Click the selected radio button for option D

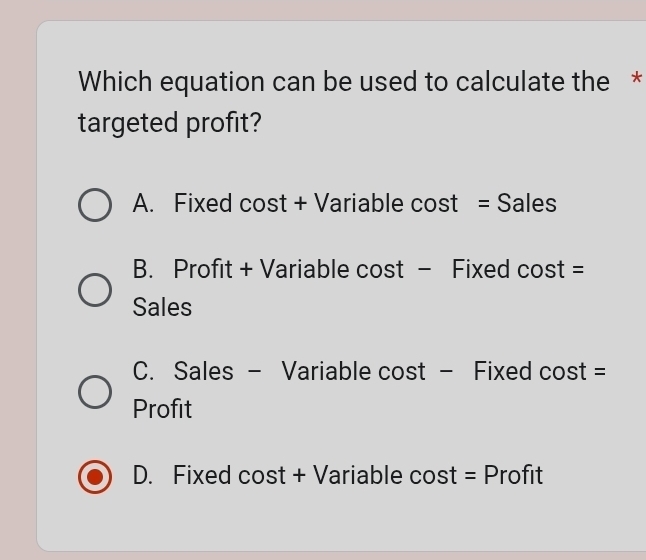coord(95,477)
